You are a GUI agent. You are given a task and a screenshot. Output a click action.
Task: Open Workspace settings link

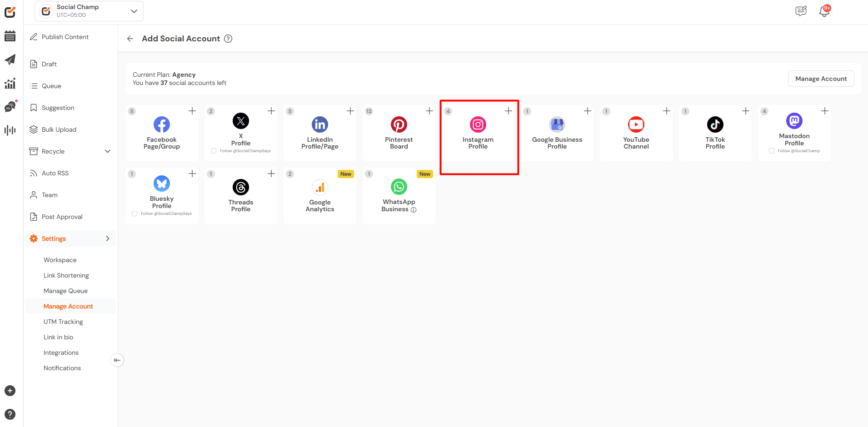click(60, 260)
